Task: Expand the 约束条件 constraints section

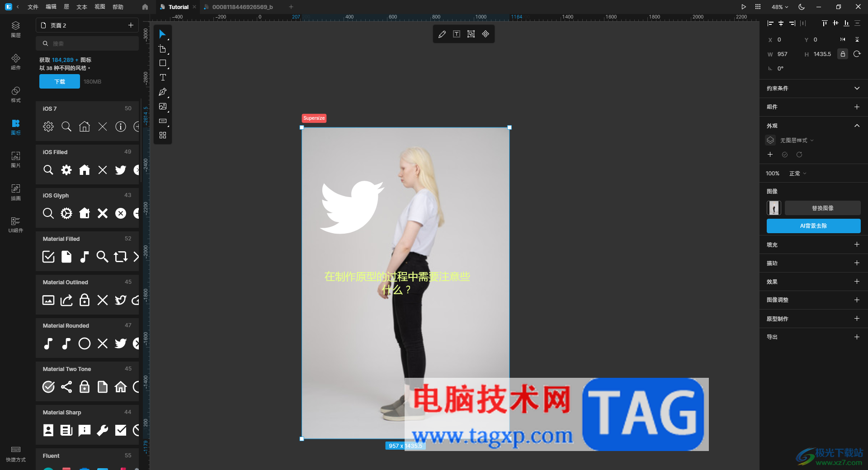Action: pos(857,88)
